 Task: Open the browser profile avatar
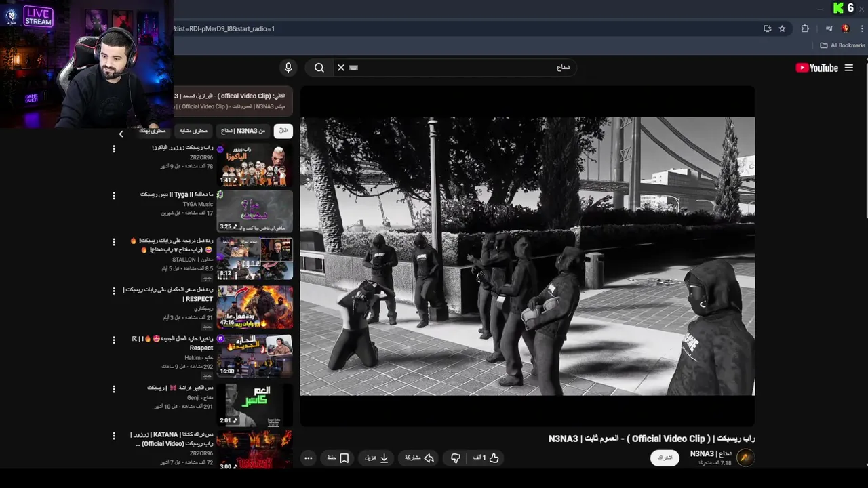coord(846,28)
